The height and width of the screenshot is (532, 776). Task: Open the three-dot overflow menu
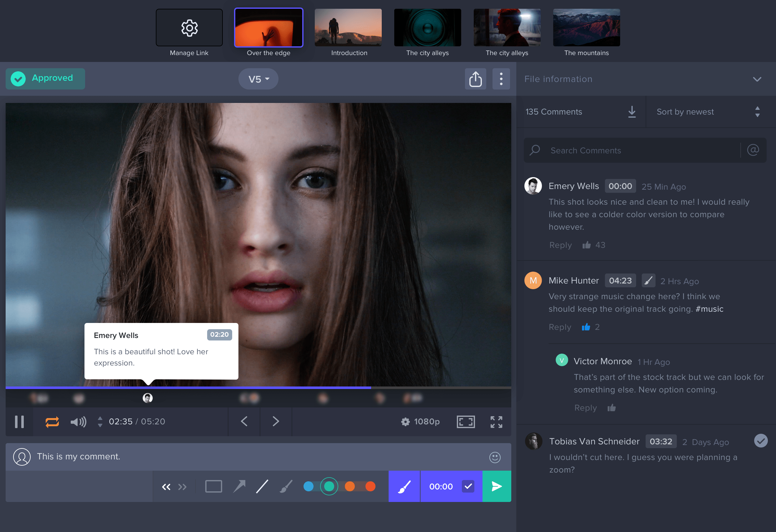(x=501, y=79)
